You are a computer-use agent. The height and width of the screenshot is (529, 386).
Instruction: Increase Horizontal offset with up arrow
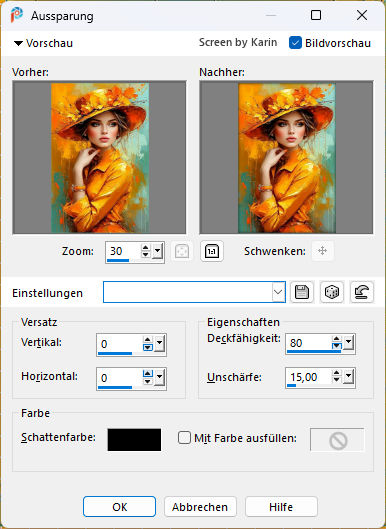(148, 374)
